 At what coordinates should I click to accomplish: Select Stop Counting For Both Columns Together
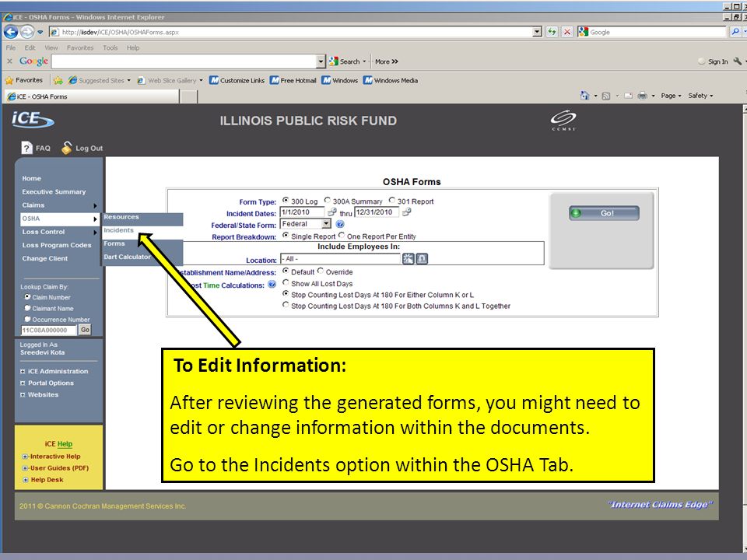286,305
